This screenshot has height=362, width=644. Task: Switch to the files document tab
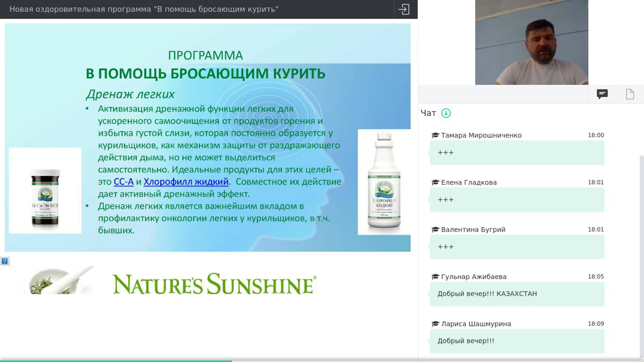(x=630, y=94)
